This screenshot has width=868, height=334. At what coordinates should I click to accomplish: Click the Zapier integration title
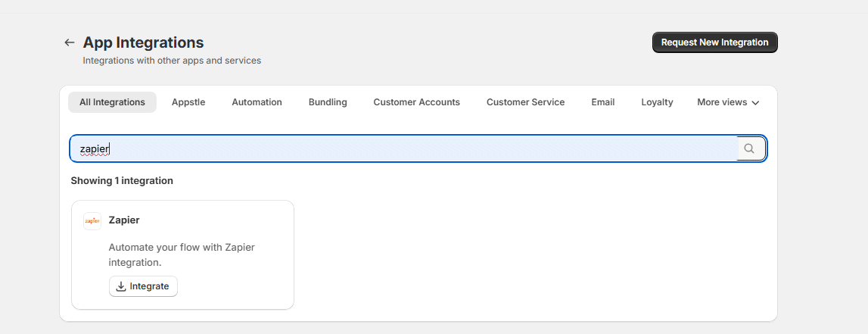click(x=124, y=220)
